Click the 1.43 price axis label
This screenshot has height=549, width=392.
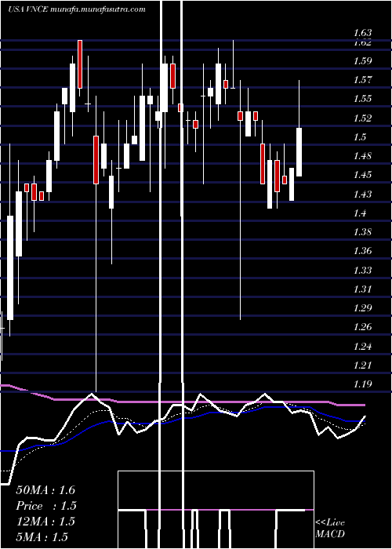tap(362, 194)
